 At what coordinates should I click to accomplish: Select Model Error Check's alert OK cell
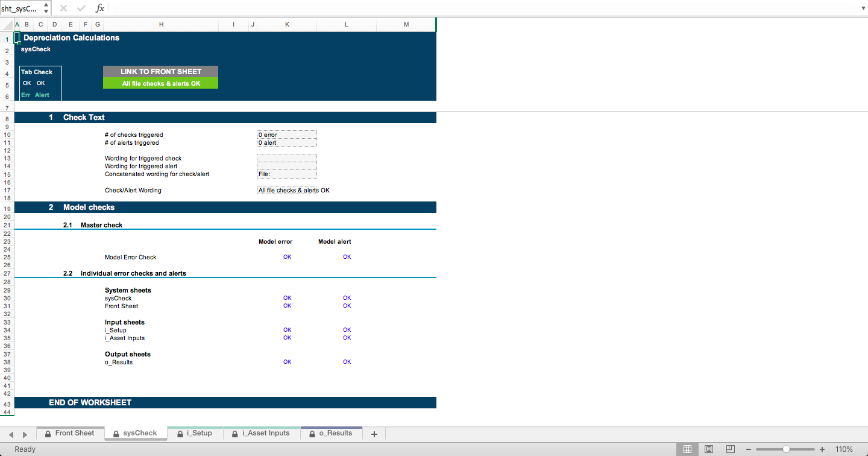(x=347, y=257)
